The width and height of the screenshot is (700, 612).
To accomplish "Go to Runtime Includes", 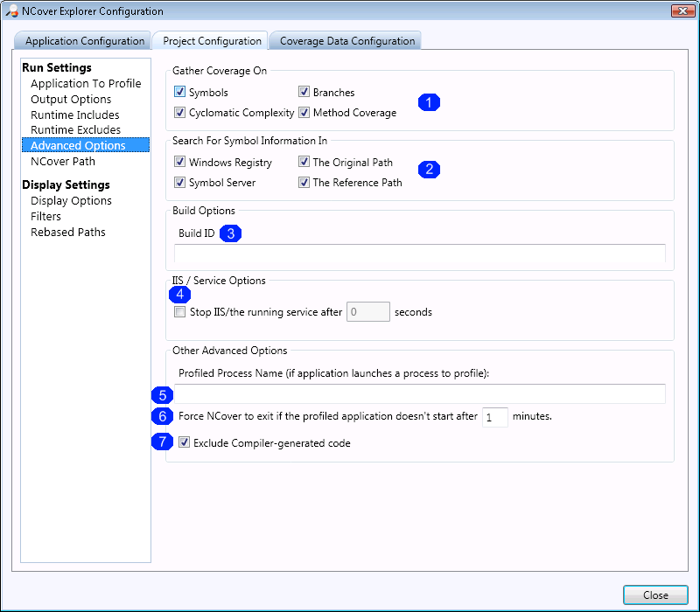I will pyautogui.click(x=75, y=115).
